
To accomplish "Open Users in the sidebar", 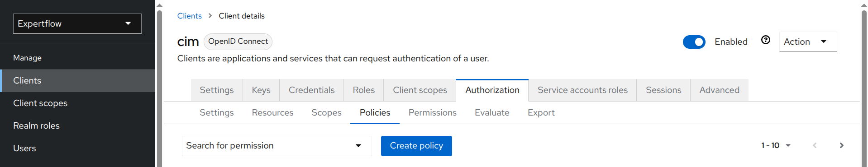I will [x=77, y=148].
